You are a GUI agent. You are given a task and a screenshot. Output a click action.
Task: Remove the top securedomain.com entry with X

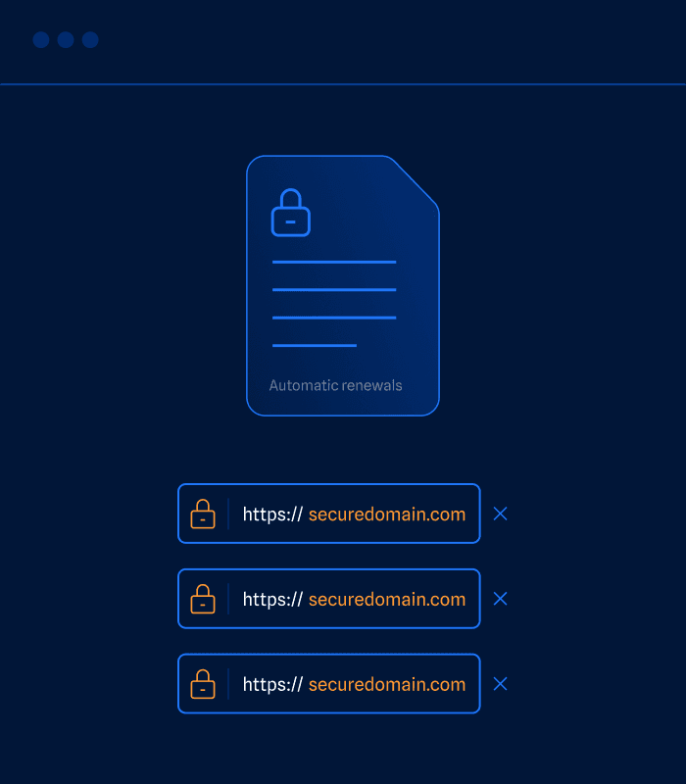tap(500, 514)
